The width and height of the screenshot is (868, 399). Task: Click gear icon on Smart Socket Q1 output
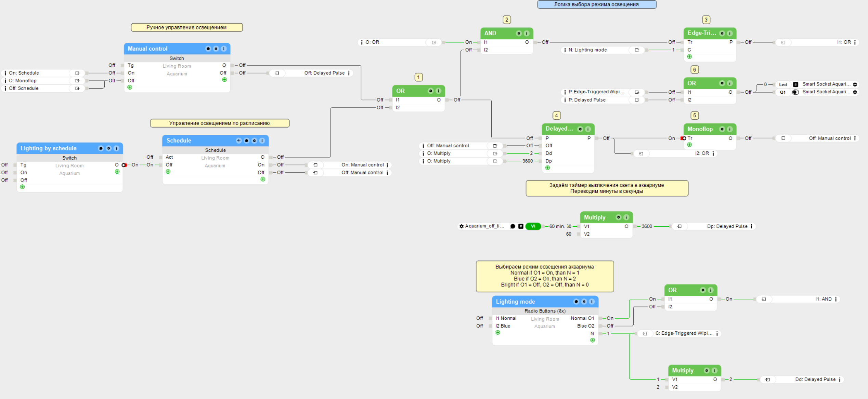click(x=855, y=92)
